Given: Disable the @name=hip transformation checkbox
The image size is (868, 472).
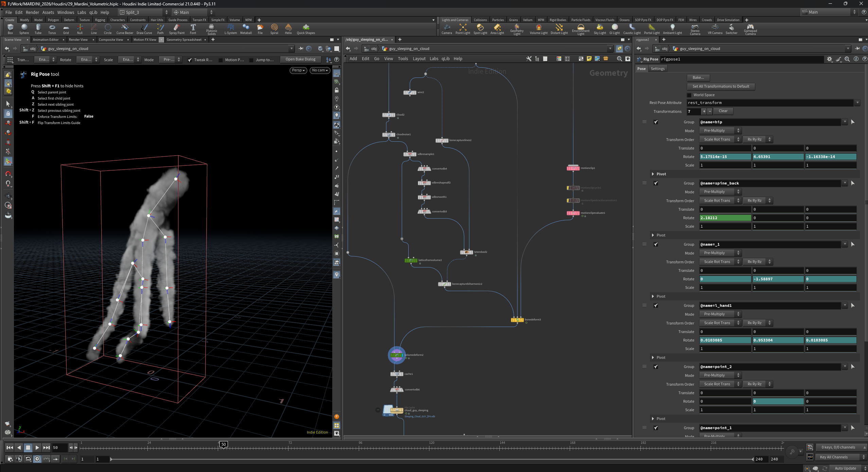Looking at the screenshot, I should [656, 122].
